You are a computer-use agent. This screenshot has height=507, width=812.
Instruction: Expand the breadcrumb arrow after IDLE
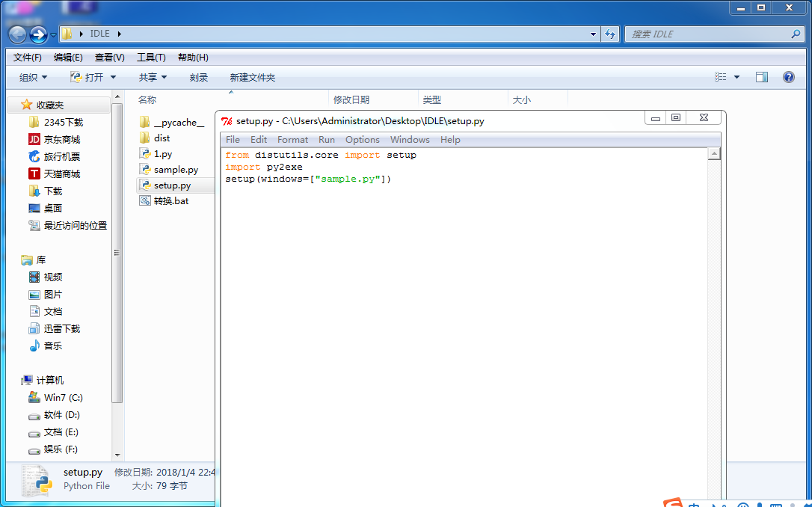119,34
